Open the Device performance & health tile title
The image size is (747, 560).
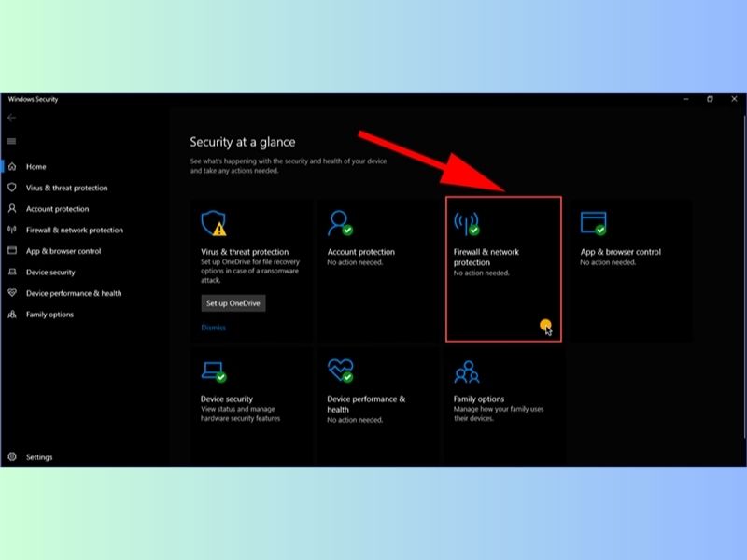366,404
